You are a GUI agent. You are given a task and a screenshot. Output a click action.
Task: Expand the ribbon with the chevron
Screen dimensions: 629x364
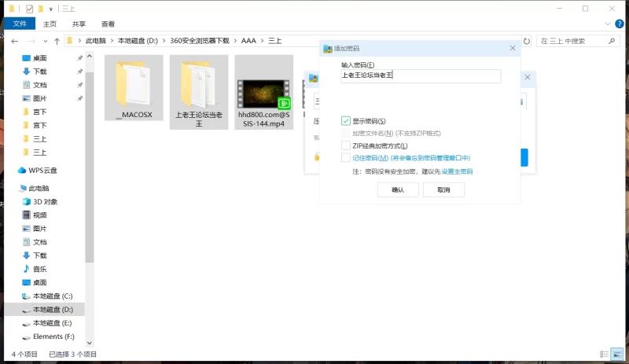[x=607, y=24]
